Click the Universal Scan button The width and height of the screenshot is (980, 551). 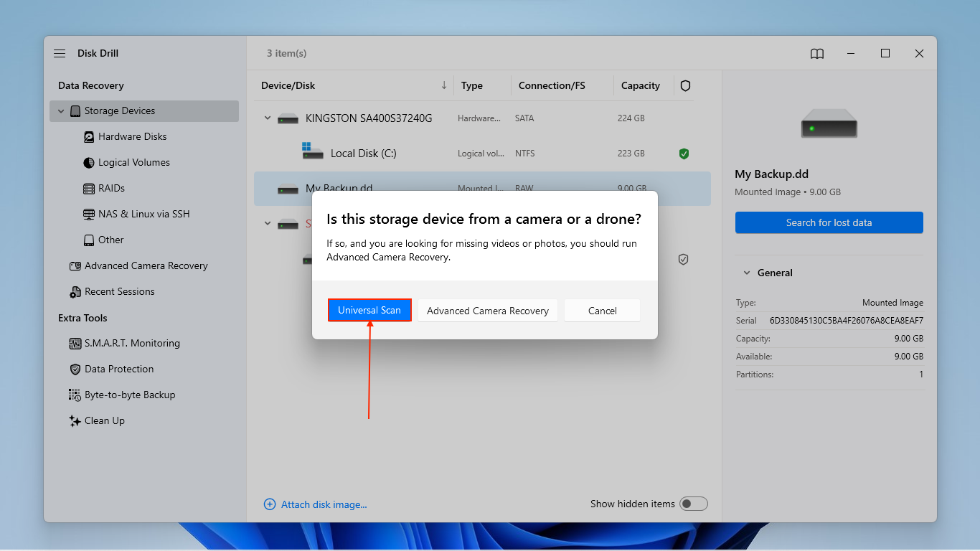point(369,310)
